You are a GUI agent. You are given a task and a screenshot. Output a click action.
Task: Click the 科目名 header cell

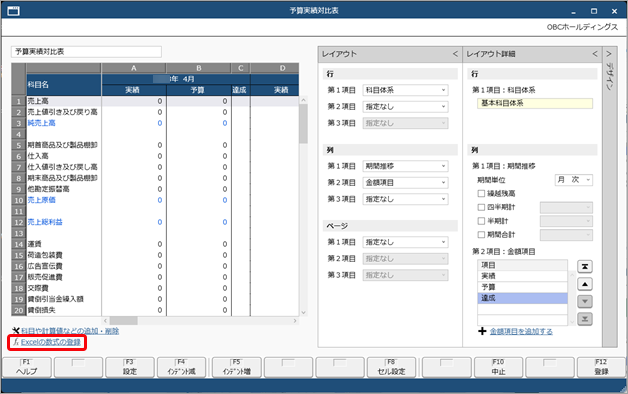click(64, 84)
